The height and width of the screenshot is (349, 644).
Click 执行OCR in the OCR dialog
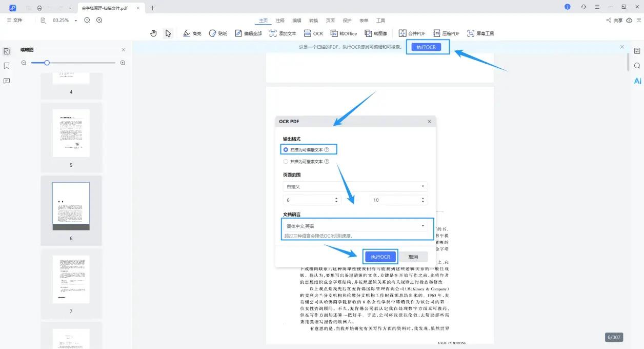tap(380, 257)
